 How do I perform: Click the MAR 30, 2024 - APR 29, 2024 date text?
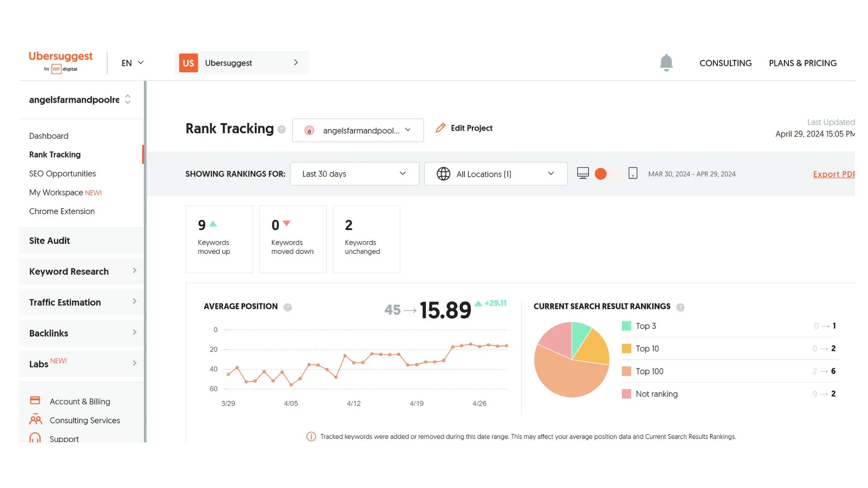point(692,174)
